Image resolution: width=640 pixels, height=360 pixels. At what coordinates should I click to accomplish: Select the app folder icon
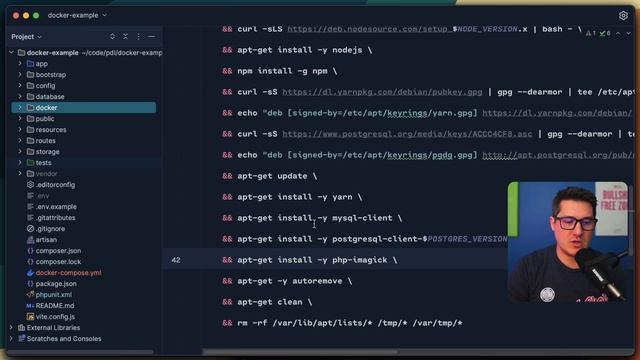coord(30,64)
